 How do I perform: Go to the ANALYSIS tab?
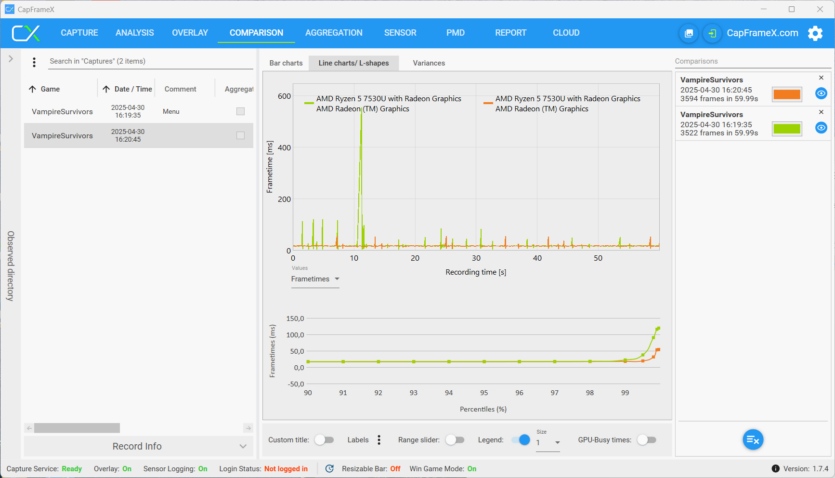135,33
